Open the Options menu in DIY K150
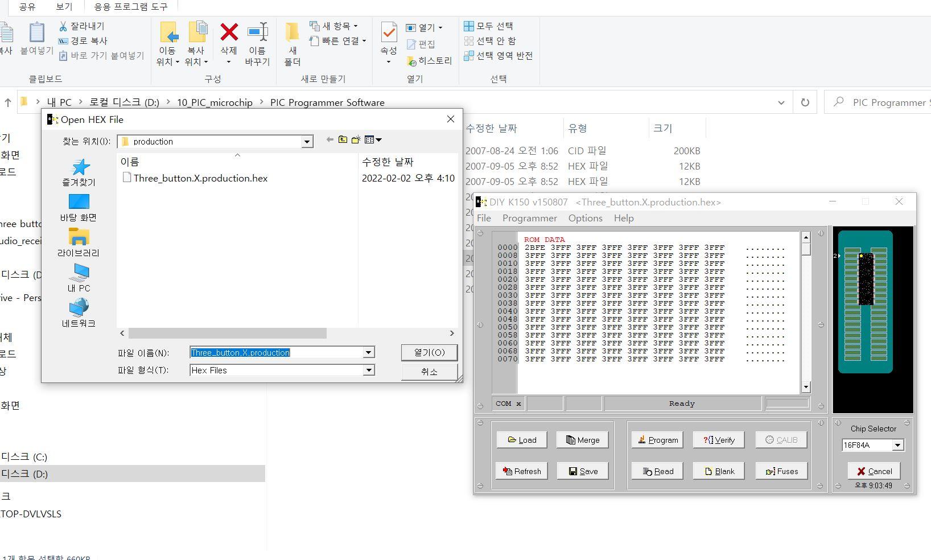The image size is (931, 560). tap(585, 218)
